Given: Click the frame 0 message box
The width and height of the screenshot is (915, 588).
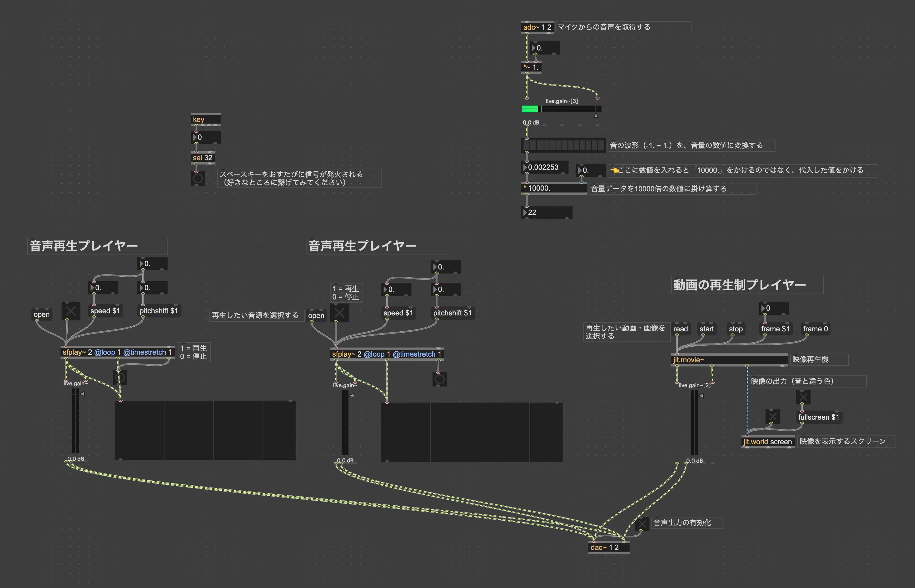Looking at the screenshot, I should pyautogui.click(x=815, y=329).
